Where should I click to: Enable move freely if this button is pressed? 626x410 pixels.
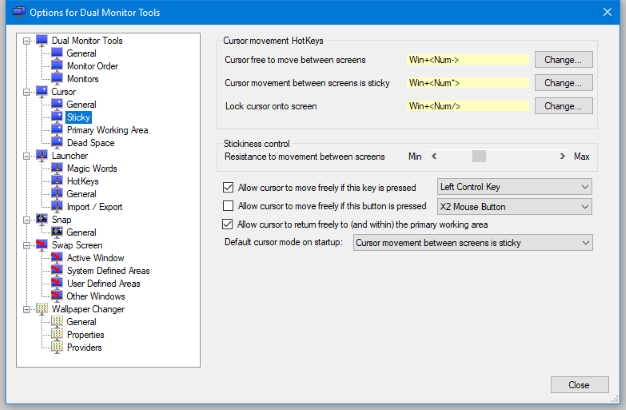point(228,206)
